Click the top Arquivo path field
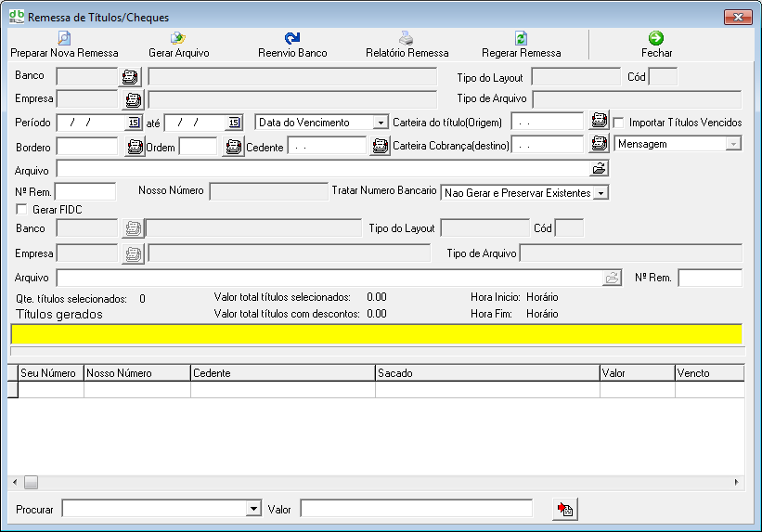The width and height of the screenshot is (762, 532). (x=323, y=169)
